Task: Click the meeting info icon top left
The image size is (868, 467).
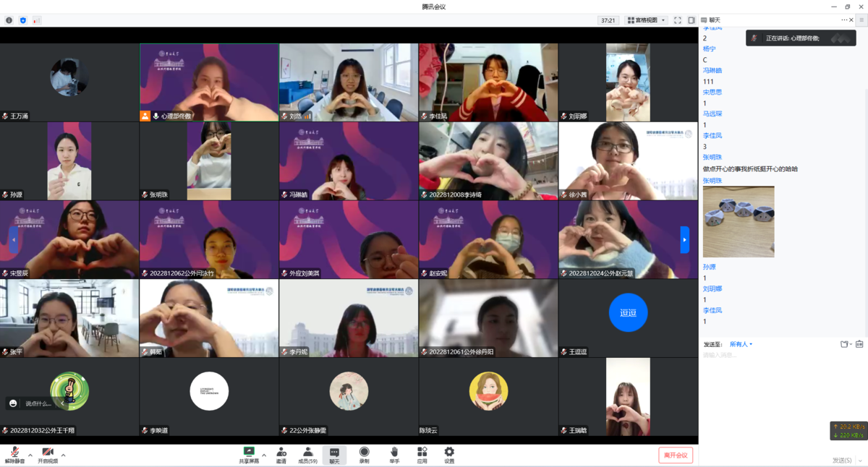Action: 9,20
